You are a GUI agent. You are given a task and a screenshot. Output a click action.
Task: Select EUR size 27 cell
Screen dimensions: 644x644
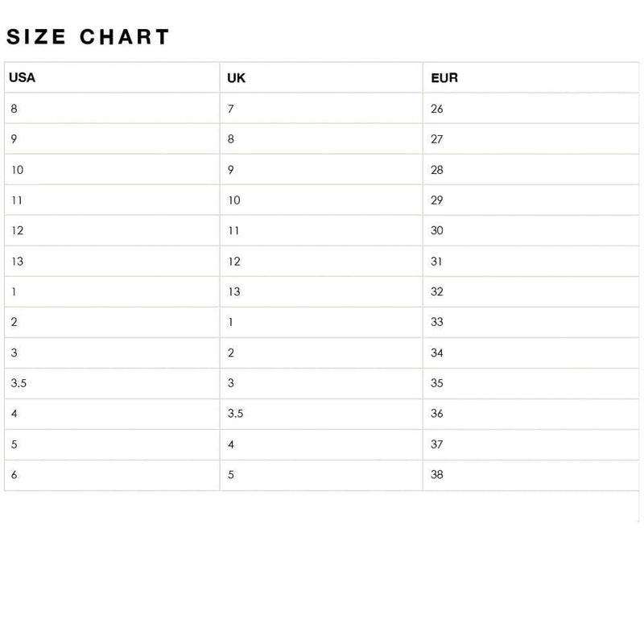pos(437,139)
